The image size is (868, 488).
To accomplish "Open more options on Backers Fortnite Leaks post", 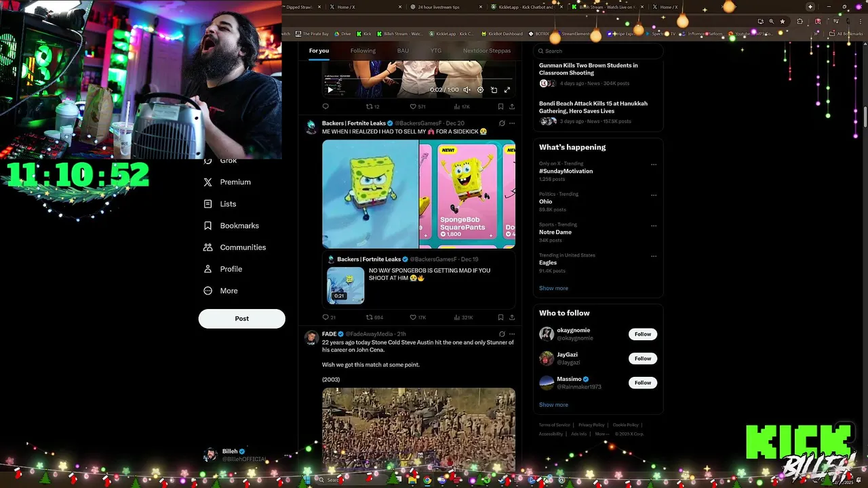I will [x=512, y=123].
